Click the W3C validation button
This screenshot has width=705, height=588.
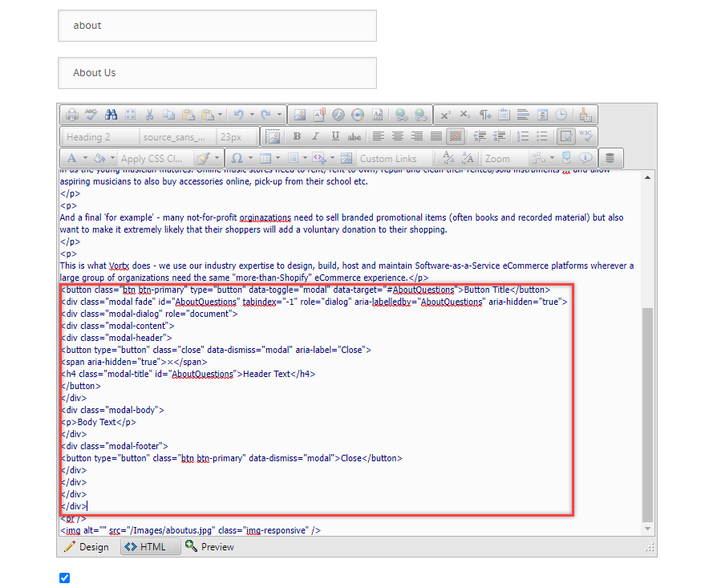tap(585, 136)
